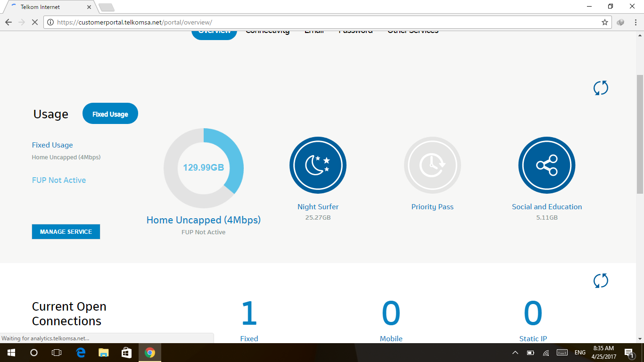Open a new browser tab
The image size is (644, 362).
click(x=107, y=7)
